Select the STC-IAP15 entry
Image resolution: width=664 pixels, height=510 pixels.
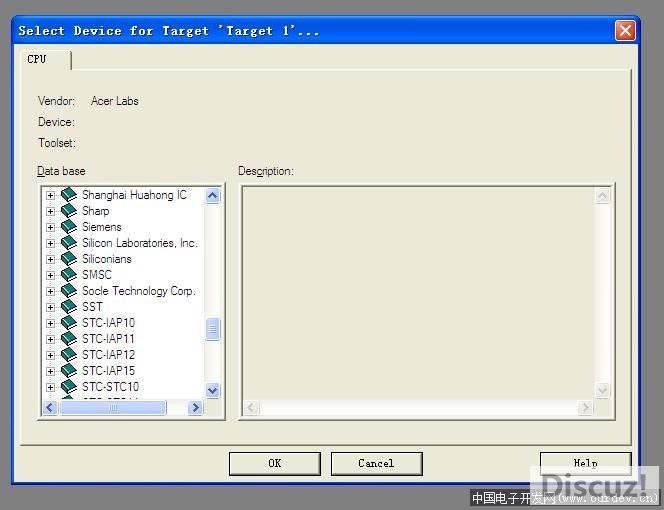pyautogui.click(x=108, y=371)
